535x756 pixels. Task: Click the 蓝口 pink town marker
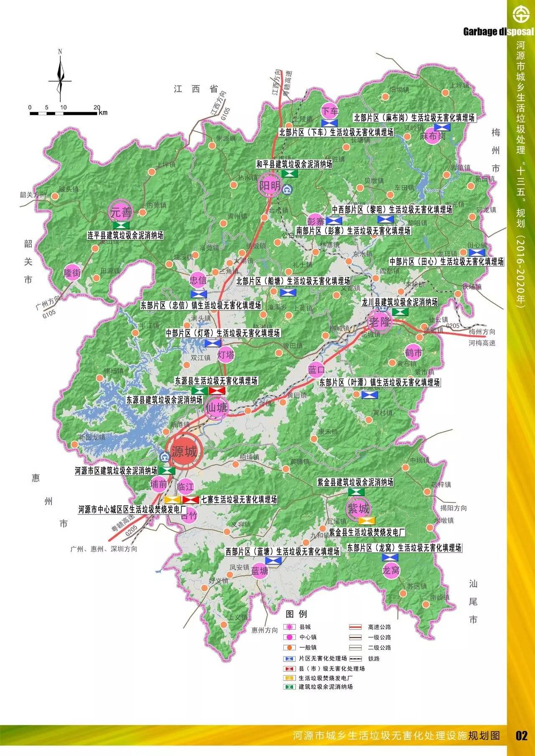tap(316, 370)
